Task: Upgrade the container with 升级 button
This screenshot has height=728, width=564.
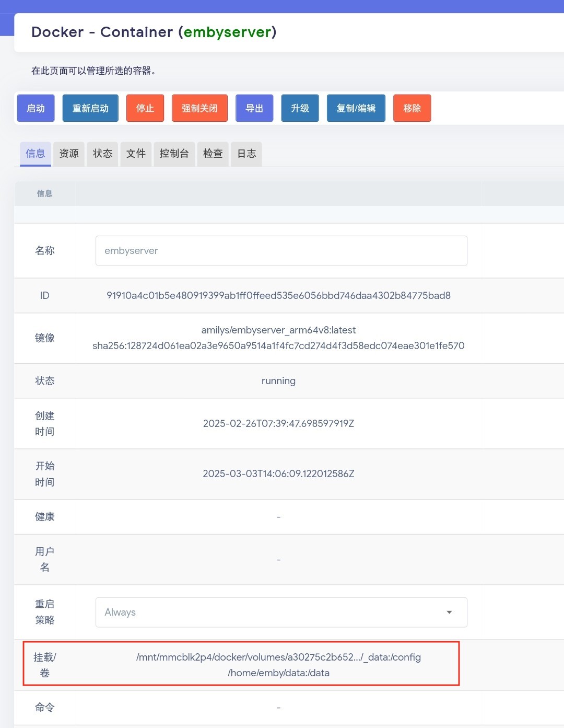Action: tap(300, 108)
